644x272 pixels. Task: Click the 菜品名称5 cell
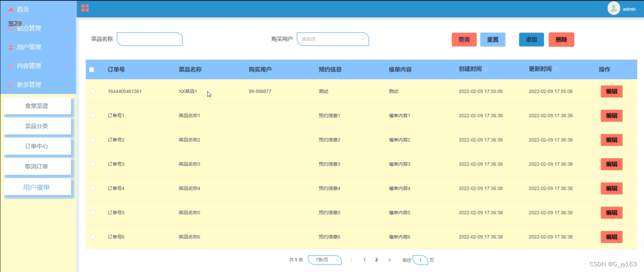[x=189, y=213]
